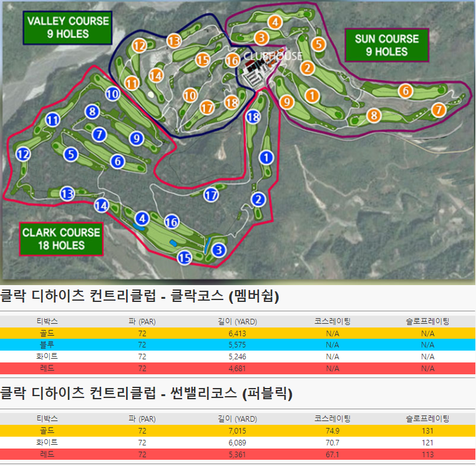This screenshot has height=466, width=476.
Task: Click blue hole 13 marker
Action: (67, 193)
